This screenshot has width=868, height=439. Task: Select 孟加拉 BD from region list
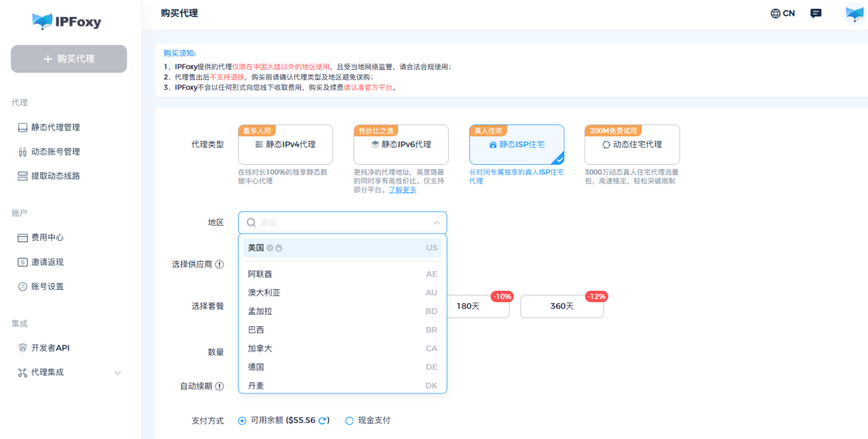click(x=342, y=311)
